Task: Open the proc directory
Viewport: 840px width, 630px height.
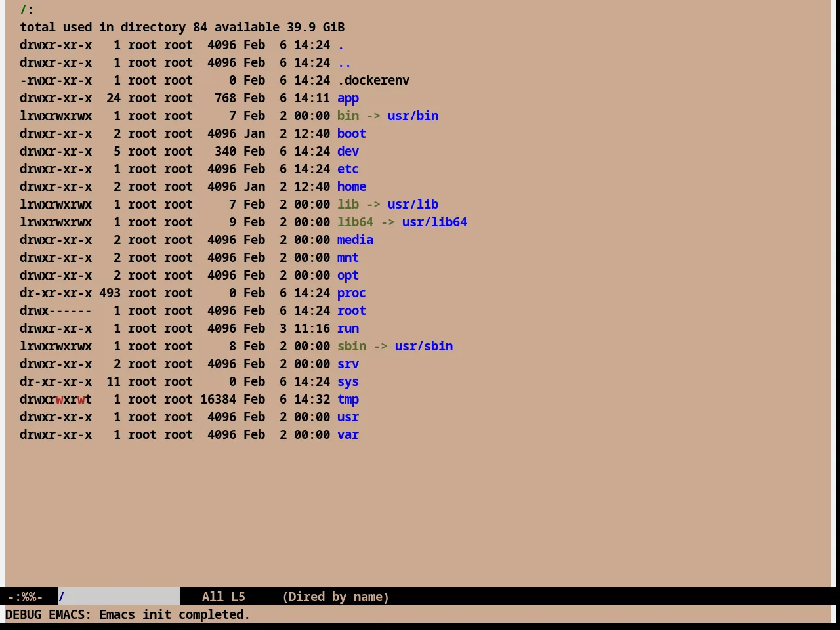Action: (352, 293)
